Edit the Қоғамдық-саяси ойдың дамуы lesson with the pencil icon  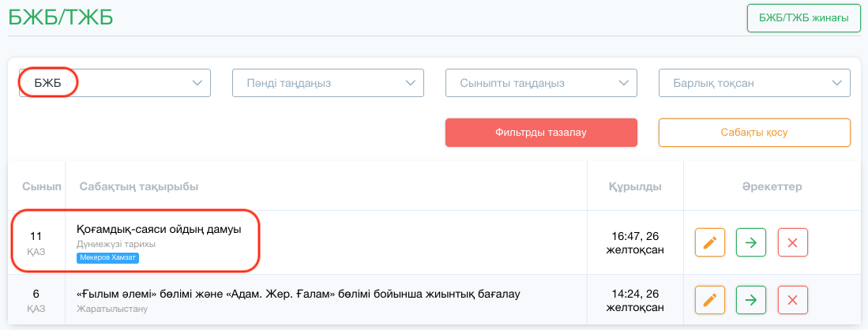pos(710,242)
